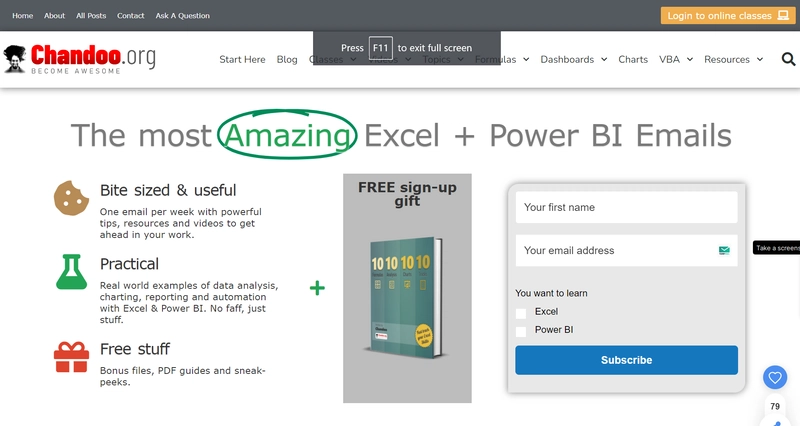Open the Ask A Question link
The width and height of the screenshot is (800, 426).
(x=183, y=15)
